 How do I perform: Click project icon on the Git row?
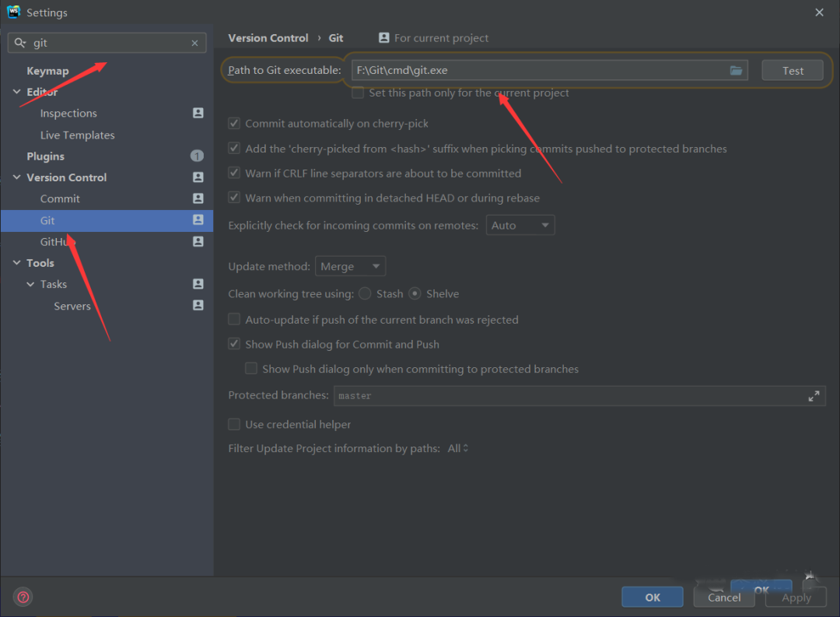pos(198,219)
